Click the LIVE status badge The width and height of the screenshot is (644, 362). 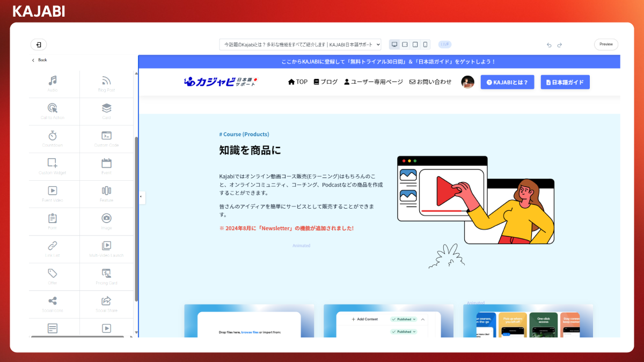(445, 45)
